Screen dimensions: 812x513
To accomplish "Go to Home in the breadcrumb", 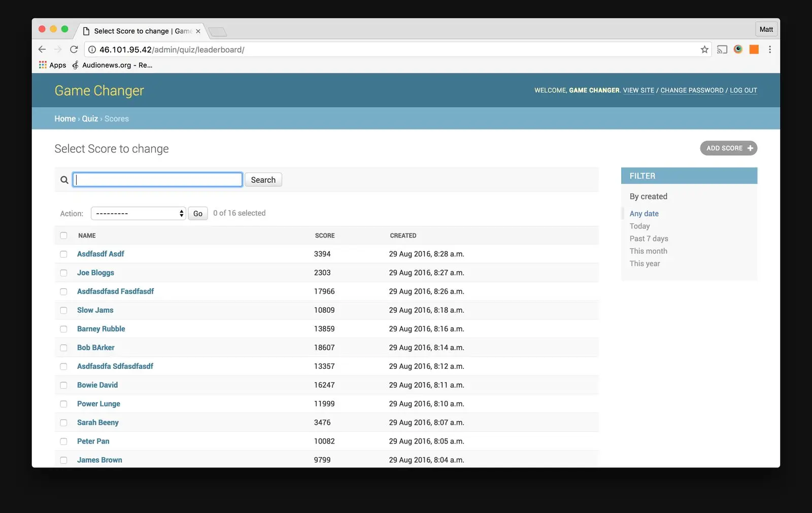I will pyautogui.click(x=65, y=119).
